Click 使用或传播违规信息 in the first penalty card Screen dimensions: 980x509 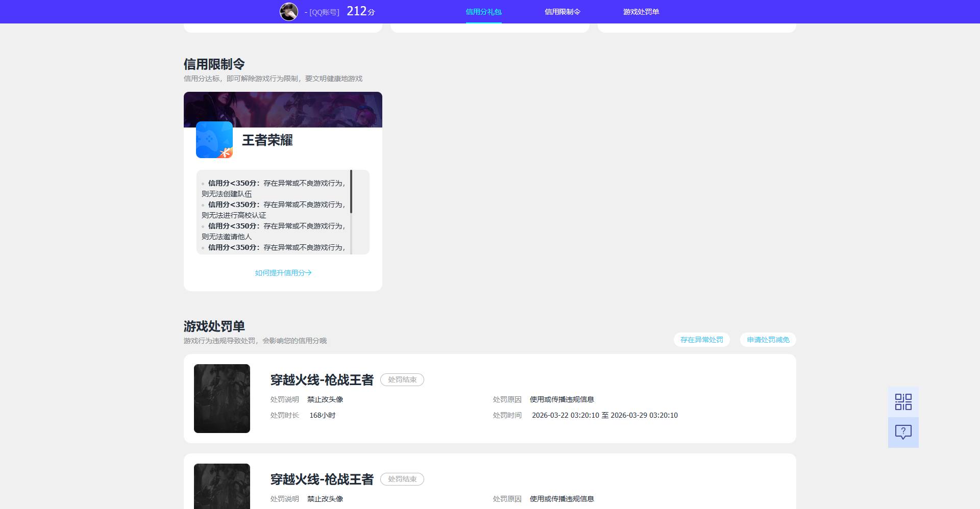click(x=562, y=399)
